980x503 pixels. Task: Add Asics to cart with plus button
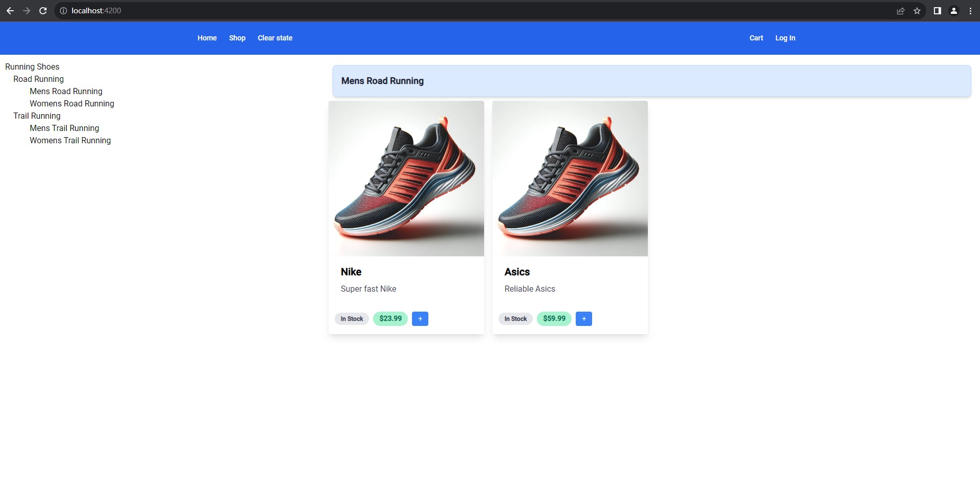pyautogui.click(x=584, y=319)
